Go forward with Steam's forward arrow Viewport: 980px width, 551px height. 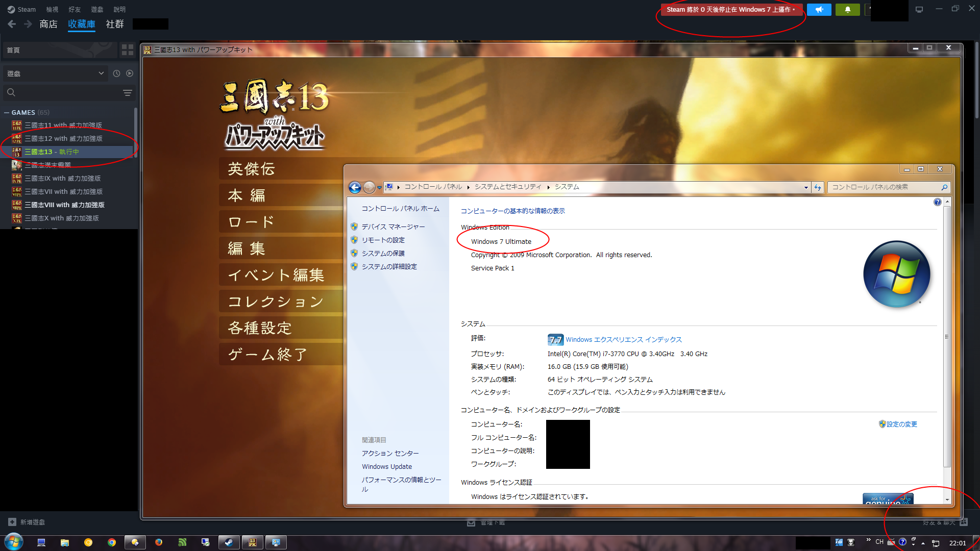tap(28, 24)
